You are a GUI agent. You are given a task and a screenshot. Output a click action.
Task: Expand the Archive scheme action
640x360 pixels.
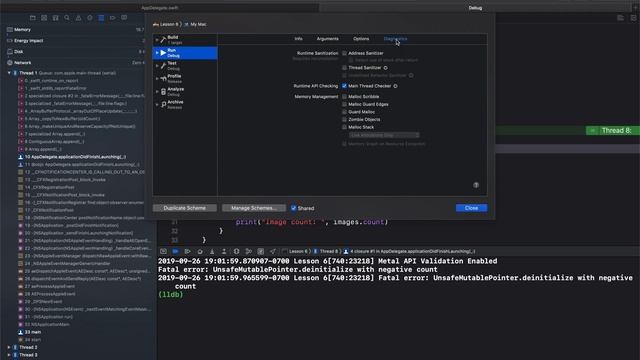click(x=157, y=104)
